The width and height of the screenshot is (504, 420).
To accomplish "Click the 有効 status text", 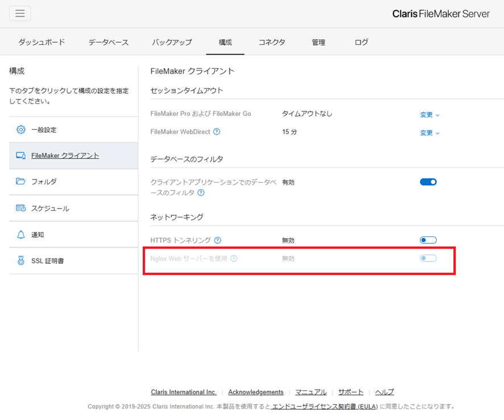I will (288, 182).
